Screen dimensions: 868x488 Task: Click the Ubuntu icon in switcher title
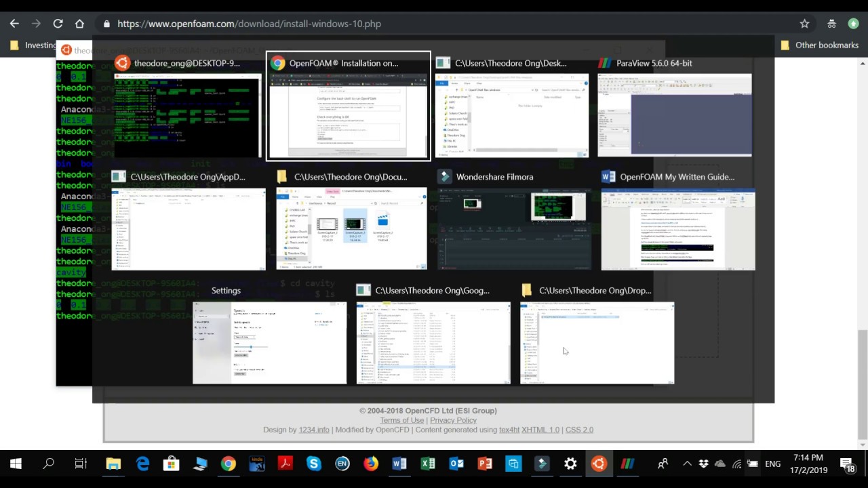[x=122, y=63]
